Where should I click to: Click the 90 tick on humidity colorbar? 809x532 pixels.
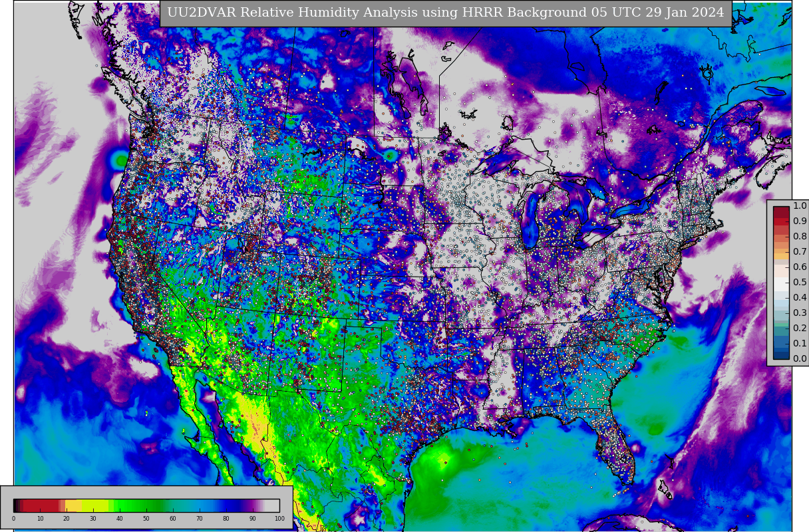pyautogui.click(x=253, y=519)
